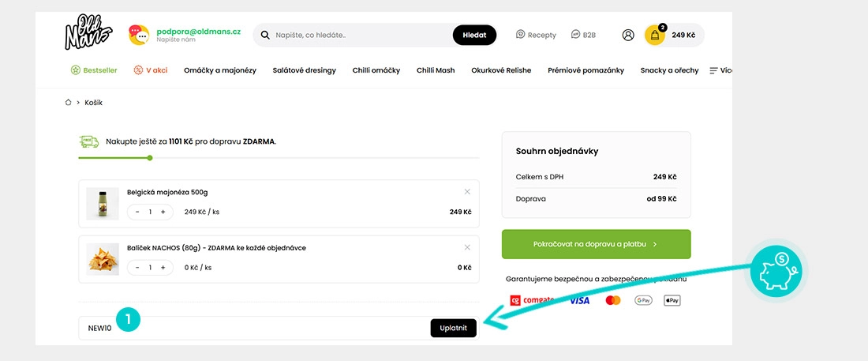Open the user account profile icon
This screenshot has width=868, height=361.
628,35
